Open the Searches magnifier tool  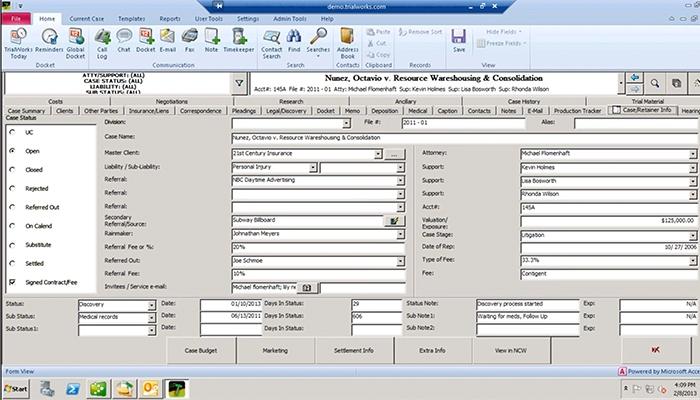pyautogui.click(x=318, y=41)
